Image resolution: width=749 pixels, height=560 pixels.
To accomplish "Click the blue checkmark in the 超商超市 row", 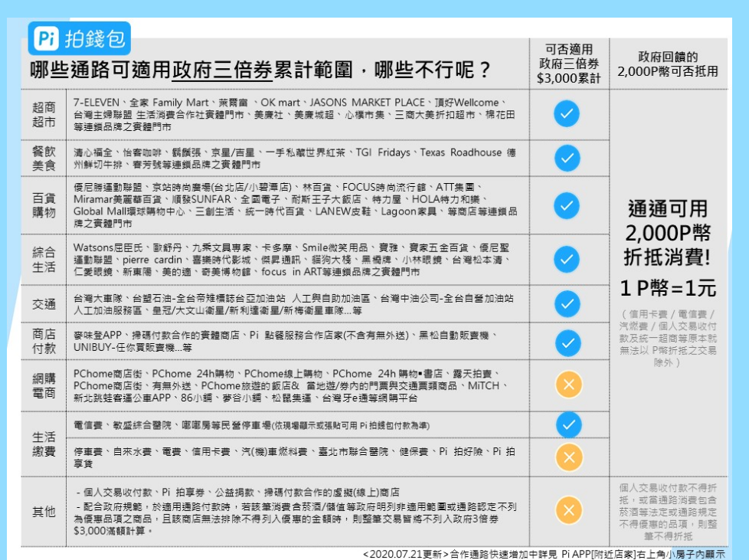I will pyautogui.click(x=567, y=113).
